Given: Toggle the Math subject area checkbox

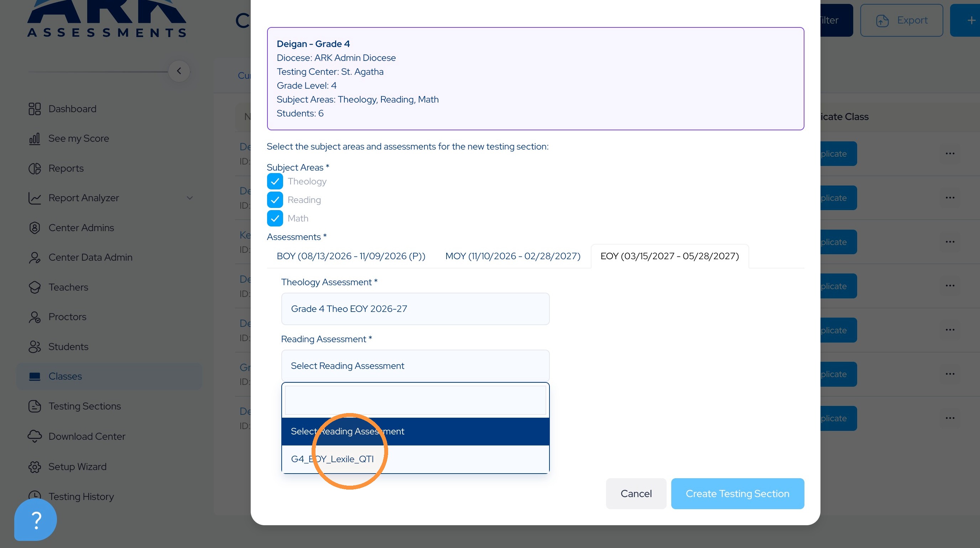Looking at the screenshot, I should [275, 218].
